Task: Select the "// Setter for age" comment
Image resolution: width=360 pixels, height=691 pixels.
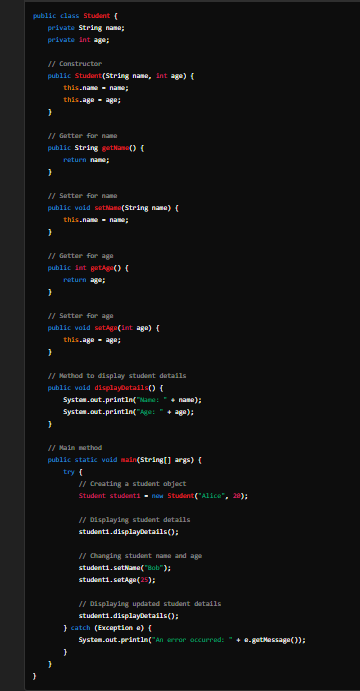Action: 81,316
